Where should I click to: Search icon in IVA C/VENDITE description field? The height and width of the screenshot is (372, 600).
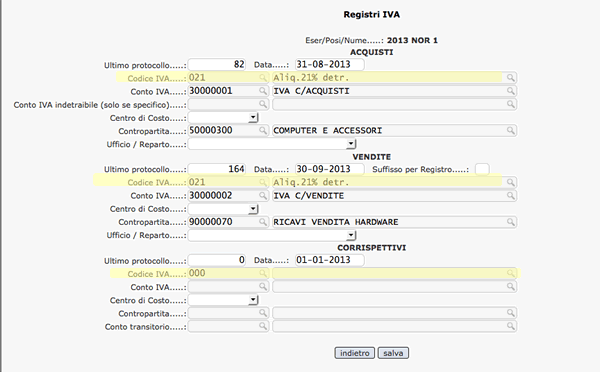510,196
